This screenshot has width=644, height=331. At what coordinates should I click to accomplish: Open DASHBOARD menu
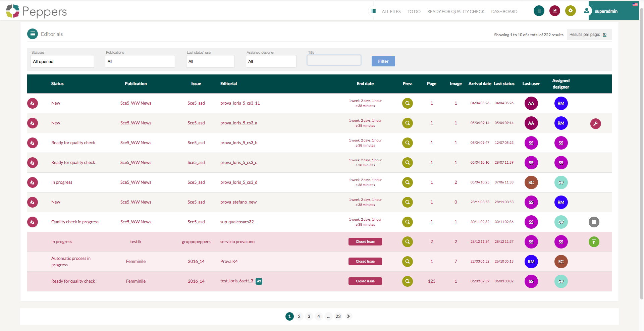point(504,11)
